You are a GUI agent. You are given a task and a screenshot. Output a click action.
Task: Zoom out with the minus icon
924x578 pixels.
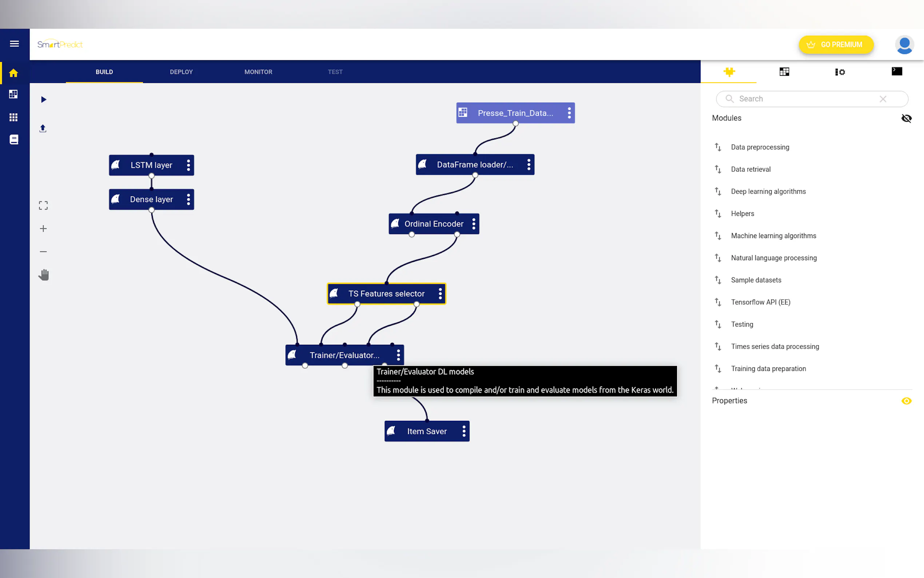tap(43, 252)
